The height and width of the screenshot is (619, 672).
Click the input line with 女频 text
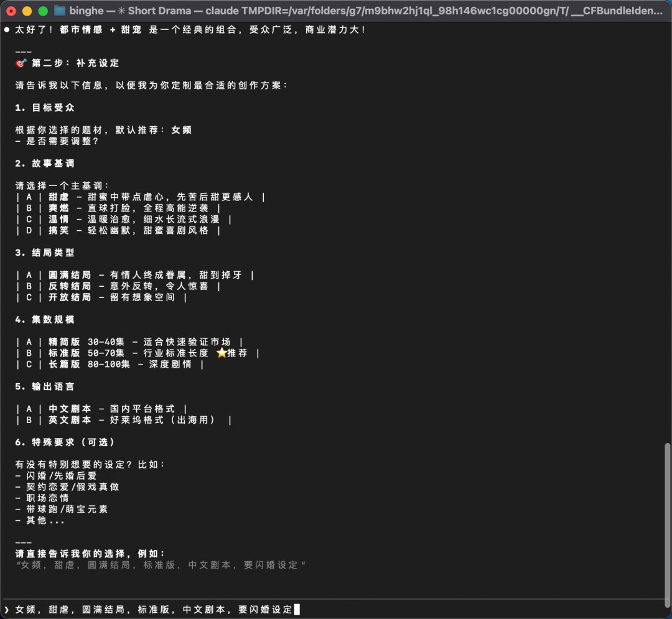click(334, 609)
